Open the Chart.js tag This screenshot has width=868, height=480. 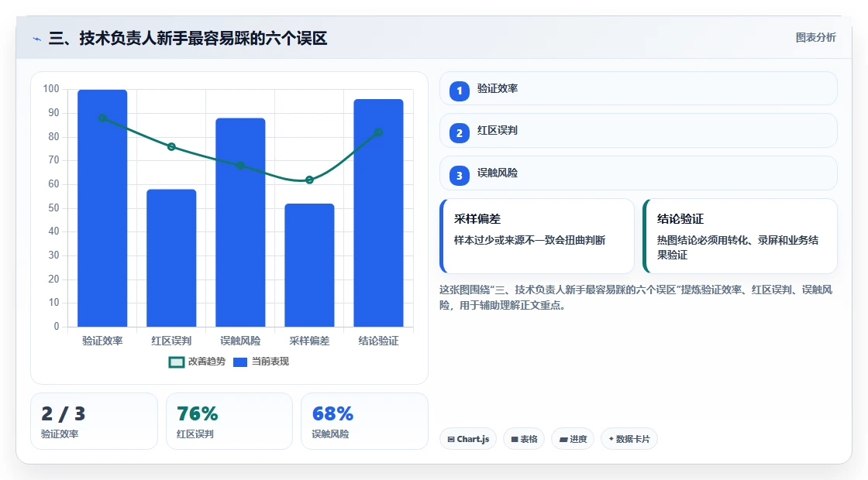pyautogui.click(x=468, y=439)
